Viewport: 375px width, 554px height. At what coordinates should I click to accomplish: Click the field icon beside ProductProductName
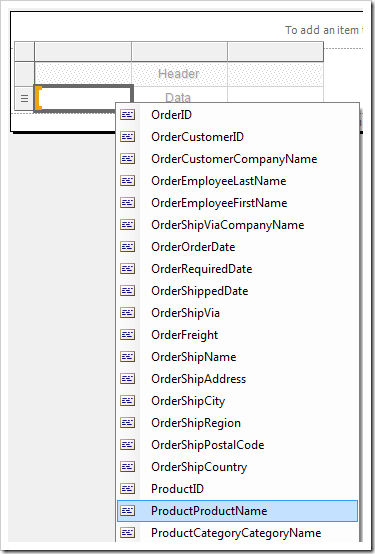coord(128,510)
